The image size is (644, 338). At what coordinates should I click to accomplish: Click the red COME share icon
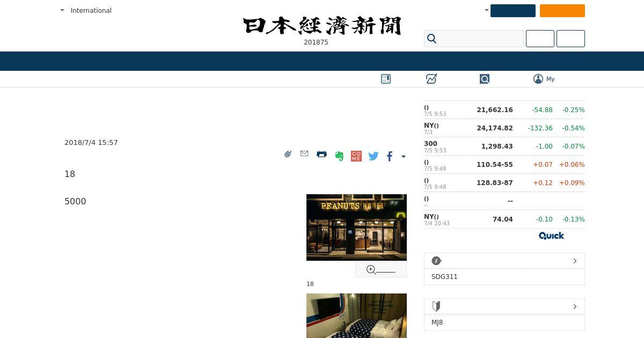pos(356,156)
